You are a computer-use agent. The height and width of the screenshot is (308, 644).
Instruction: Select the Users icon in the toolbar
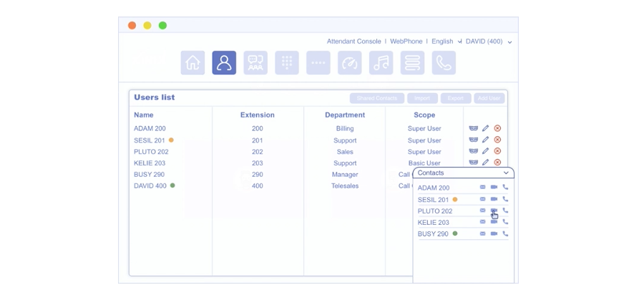point(224,63)
